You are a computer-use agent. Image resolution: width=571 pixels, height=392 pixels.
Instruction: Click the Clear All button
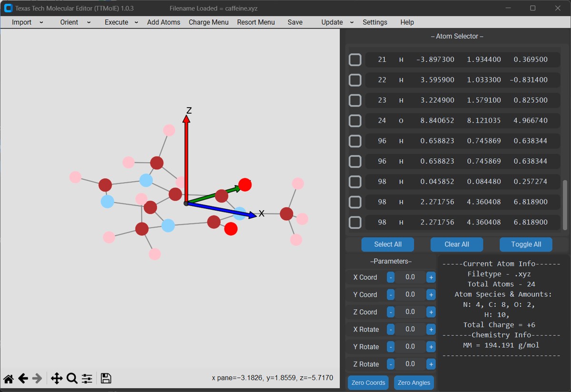click(457, 245)
